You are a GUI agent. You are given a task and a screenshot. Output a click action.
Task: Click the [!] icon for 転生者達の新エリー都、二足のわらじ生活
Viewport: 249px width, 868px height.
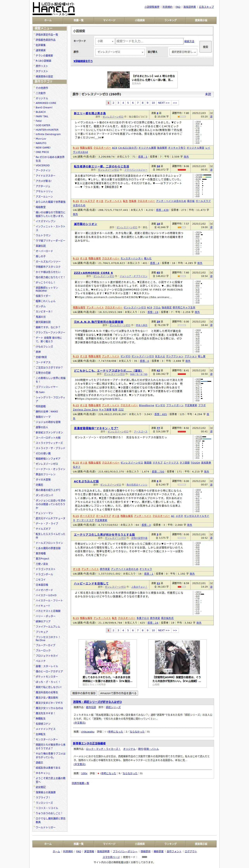click(211, 166)
